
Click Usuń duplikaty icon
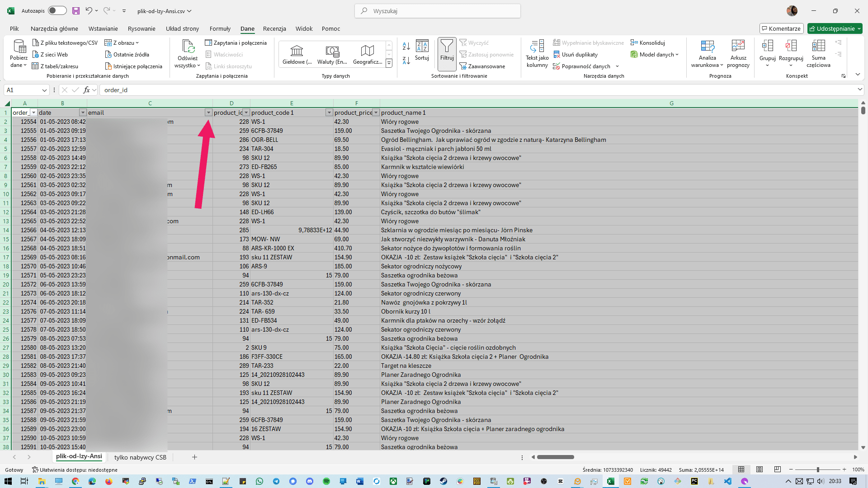pos(557,55)
